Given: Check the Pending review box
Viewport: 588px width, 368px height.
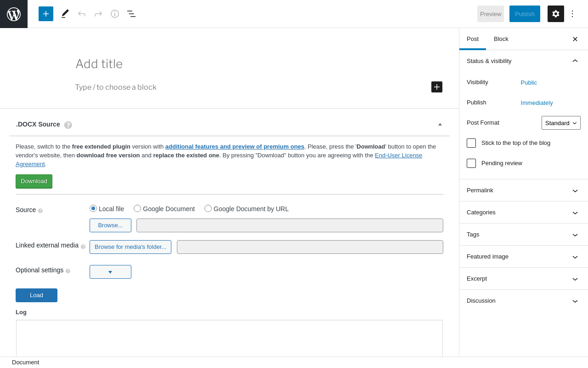Looking at the screenshot, I should (x=471, y=163).
